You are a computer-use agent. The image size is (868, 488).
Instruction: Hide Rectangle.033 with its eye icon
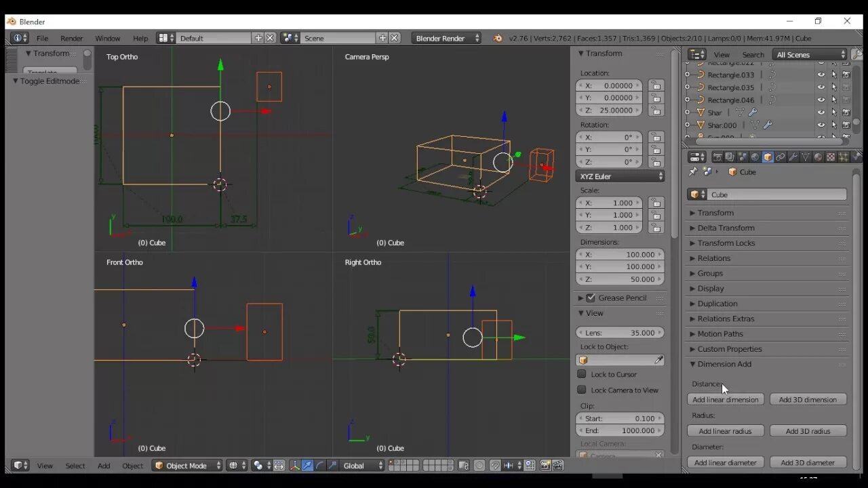tap(821, 75)
